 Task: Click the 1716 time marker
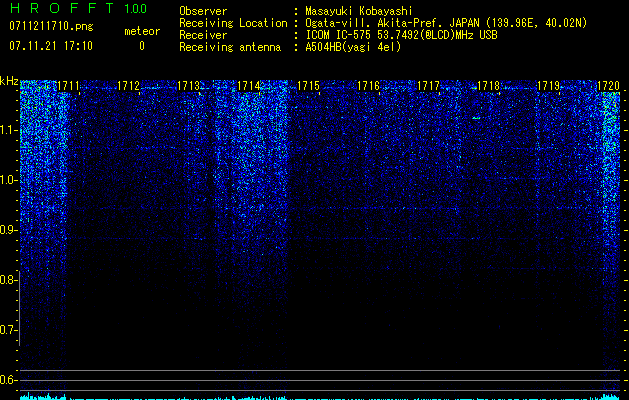tap(368, 86)
